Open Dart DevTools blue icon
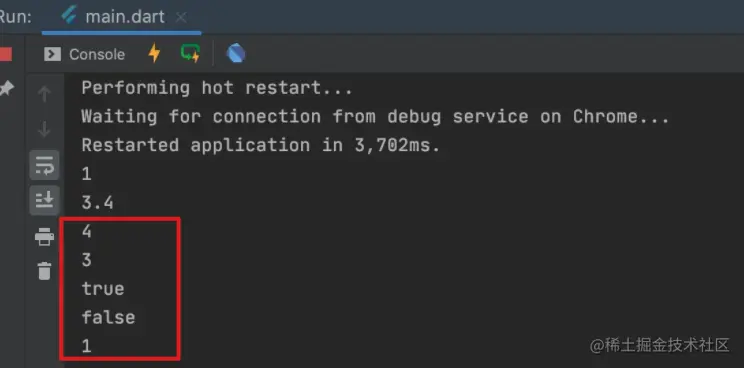This screenshot has height=368, width=744. [236, 54]
